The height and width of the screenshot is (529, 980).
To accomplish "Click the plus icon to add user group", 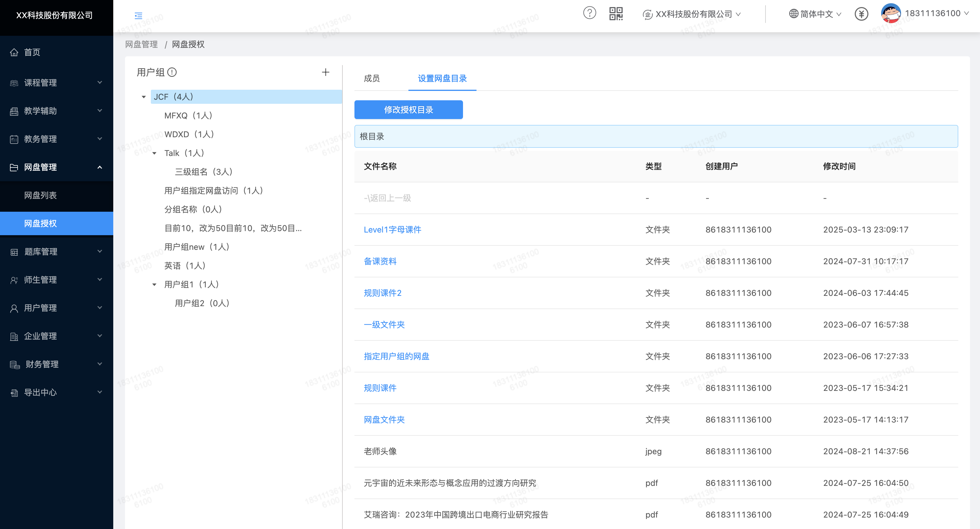I will click(326, 72).
